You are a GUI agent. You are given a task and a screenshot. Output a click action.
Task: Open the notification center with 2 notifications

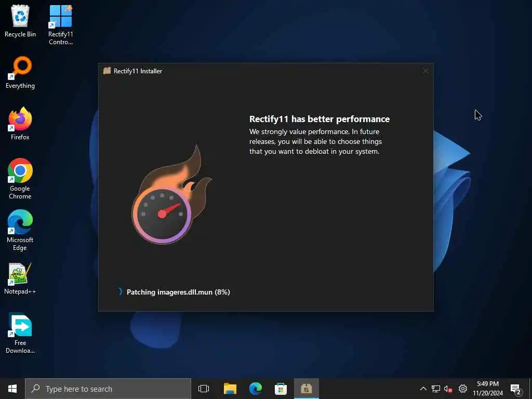[x=516, y=389]
